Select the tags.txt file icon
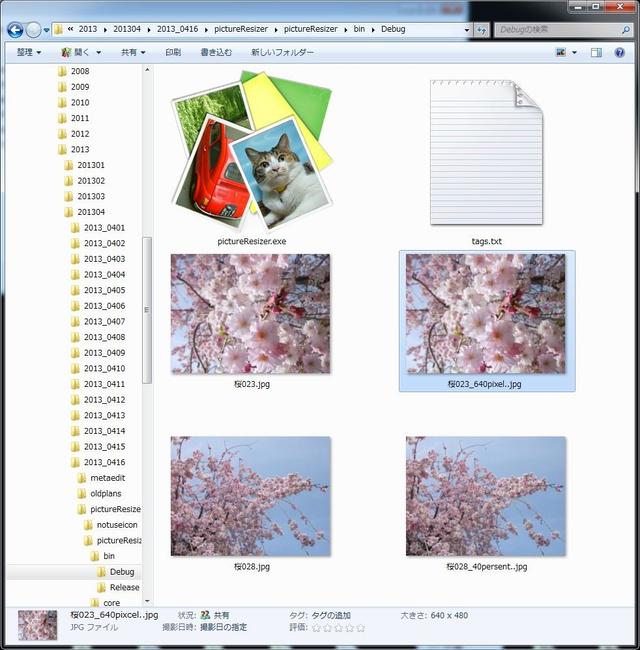This screenshot has height=650, width=640. tap(486, 153)
